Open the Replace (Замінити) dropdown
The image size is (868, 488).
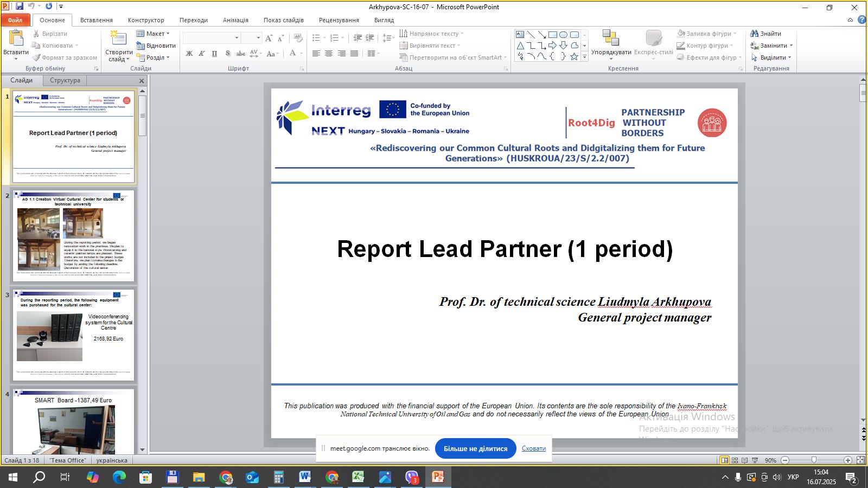[772, 46]
